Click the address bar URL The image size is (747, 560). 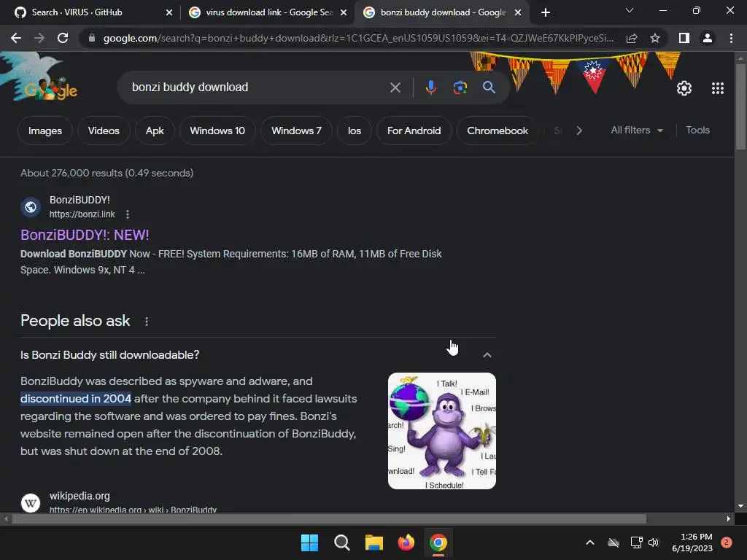pyautogui.click(x=358, y=38)
